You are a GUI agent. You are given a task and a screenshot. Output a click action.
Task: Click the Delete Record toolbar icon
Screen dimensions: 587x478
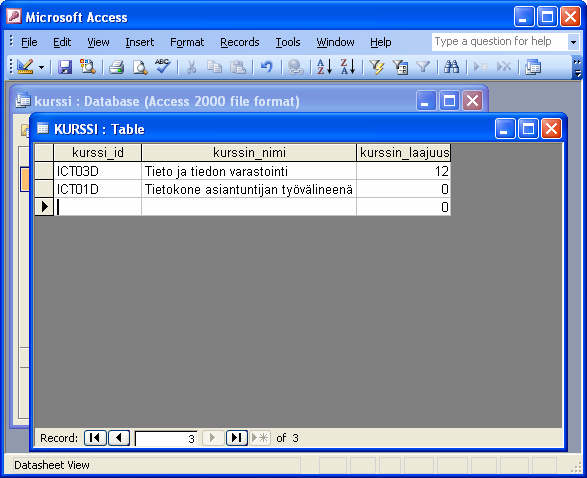pyautogui.click(x=504, y=67)
